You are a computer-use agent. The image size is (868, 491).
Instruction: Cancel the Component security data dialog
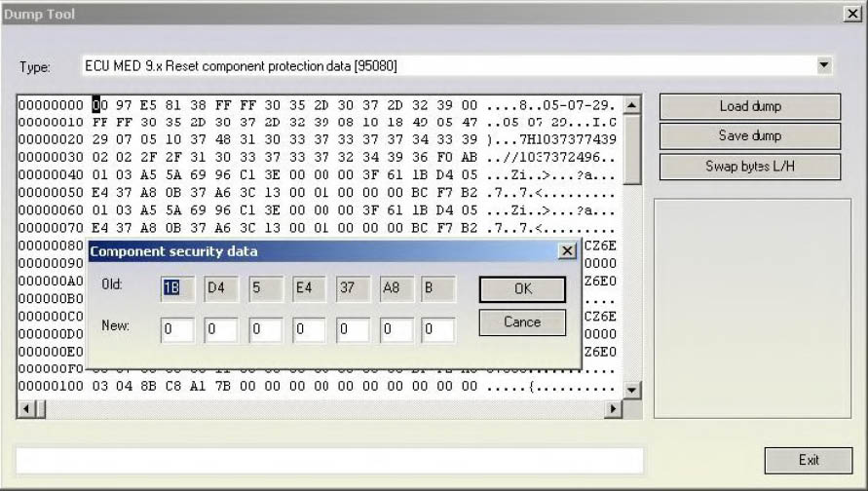point(522,322)
